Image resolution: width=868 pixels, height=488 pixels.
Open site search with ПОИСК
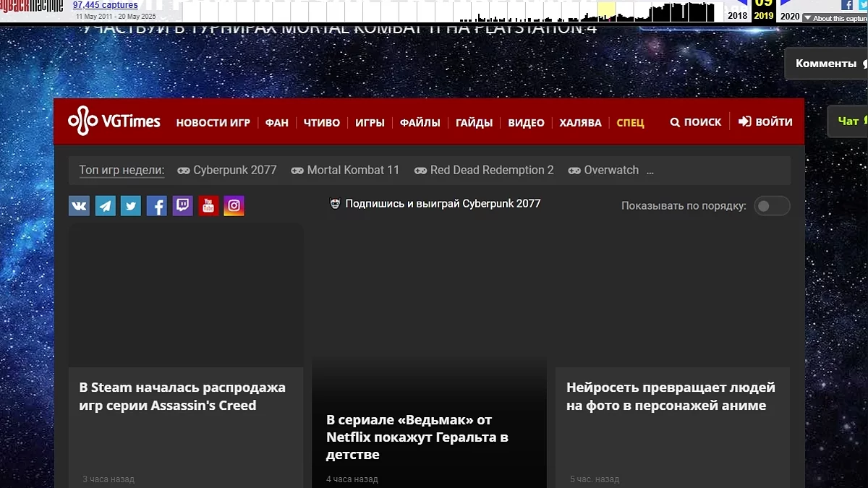tap(696, 122)
